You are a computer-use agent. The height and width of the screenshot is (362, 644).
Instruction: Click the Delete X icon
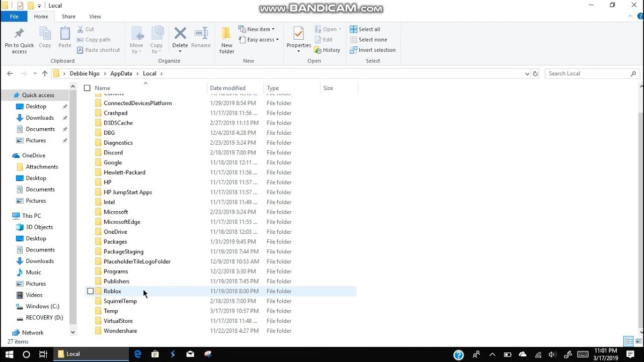(180, 34)
